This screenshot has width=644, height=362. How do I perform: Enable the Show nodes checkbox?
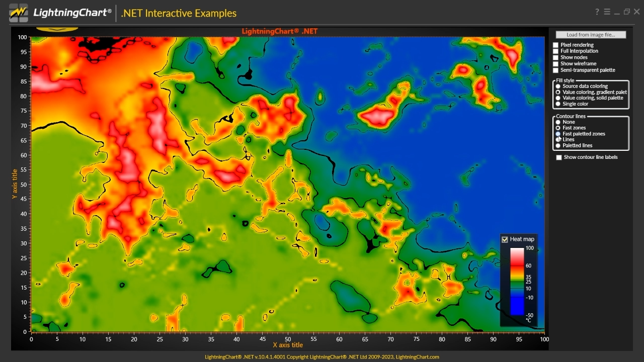point(556,58)
